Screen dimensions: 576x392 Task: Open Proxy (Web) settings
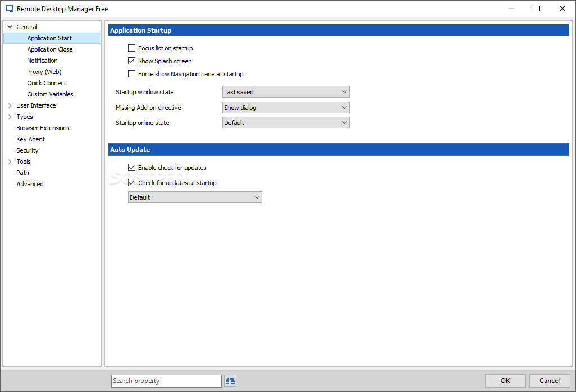[x=44, y=72]
